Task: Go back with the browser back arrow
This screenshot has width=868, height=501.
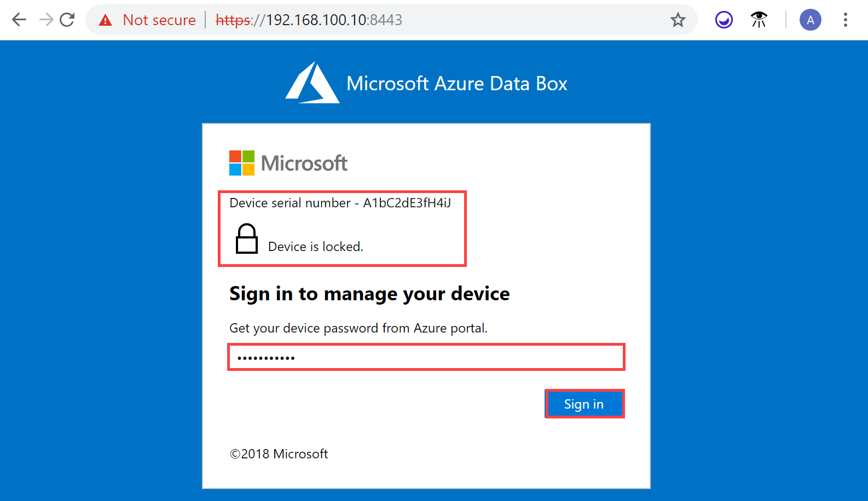Action: click(x=19, y=20)
